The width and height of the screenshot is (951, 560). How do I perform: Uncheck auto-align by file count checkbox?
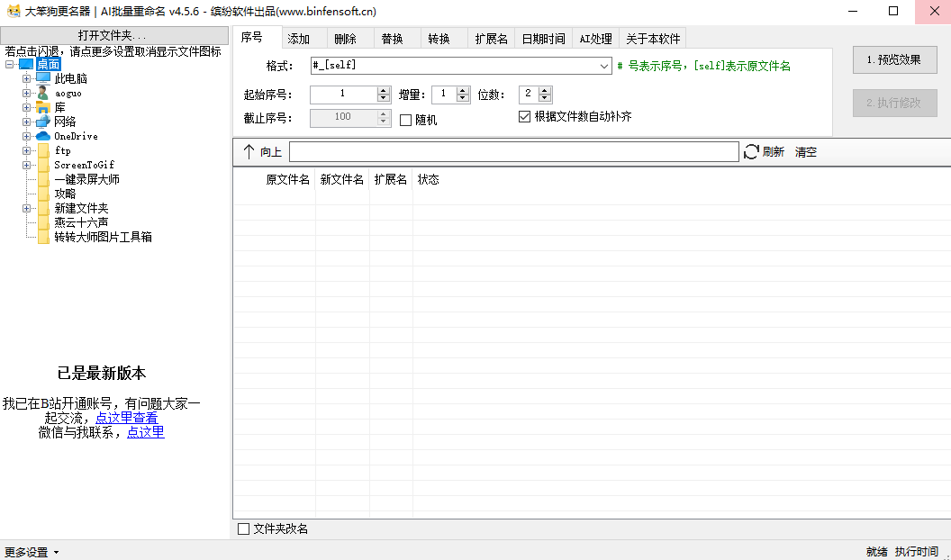pos(525,116)
